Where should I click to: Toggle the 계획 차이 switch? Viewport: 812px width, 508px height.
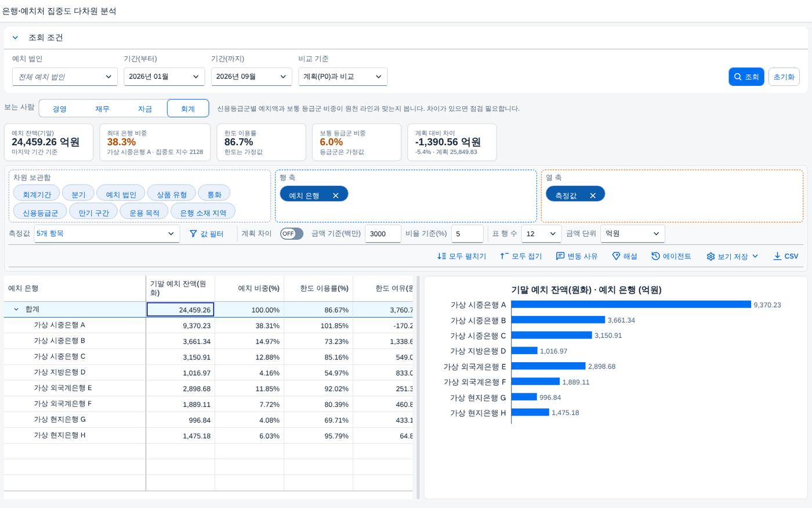[x=292, y=233]
